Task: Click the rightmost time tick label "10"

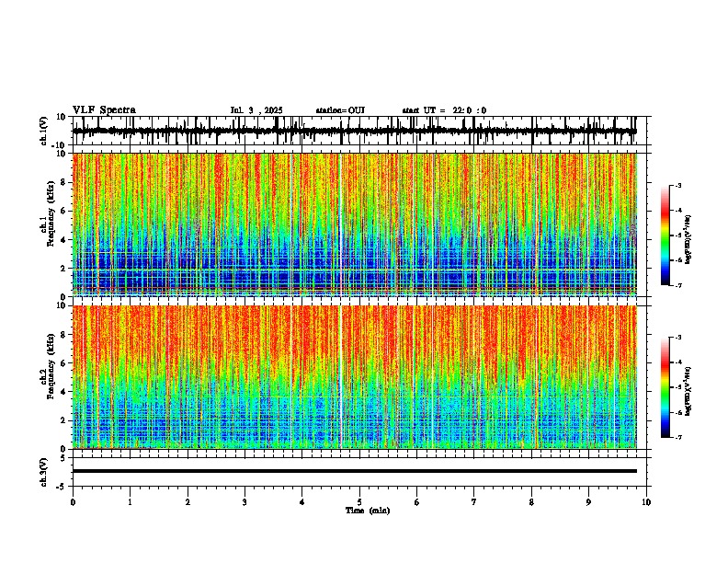Action: [646, 502]
